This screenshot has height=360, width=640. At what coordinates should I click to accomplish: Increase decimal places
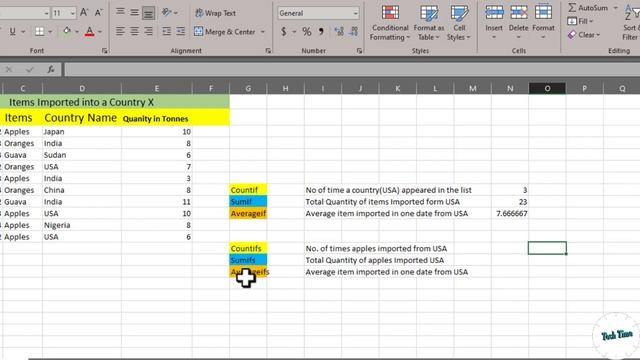339,31
